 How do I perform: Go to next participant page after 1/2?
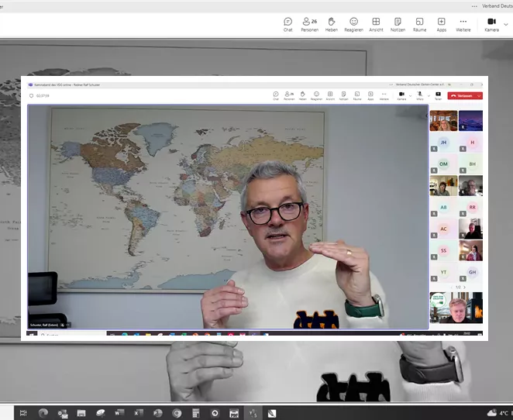[464, 287]
